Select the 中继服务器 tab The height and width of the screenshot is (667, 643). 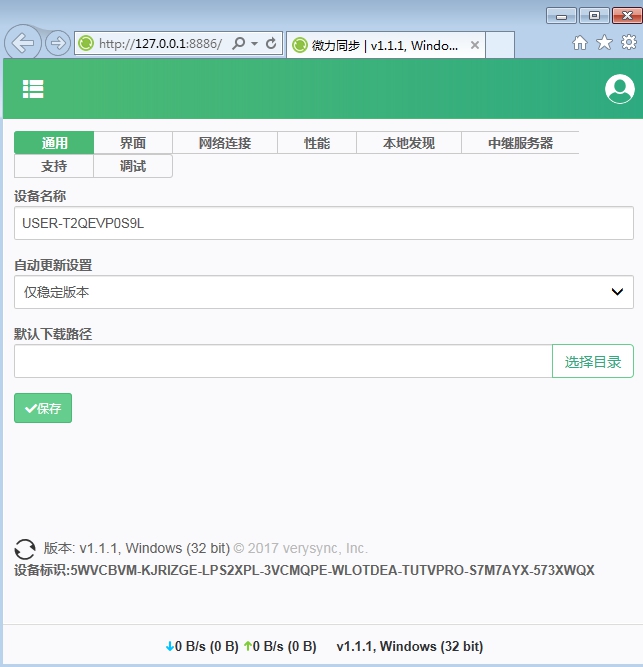point(520,143)
